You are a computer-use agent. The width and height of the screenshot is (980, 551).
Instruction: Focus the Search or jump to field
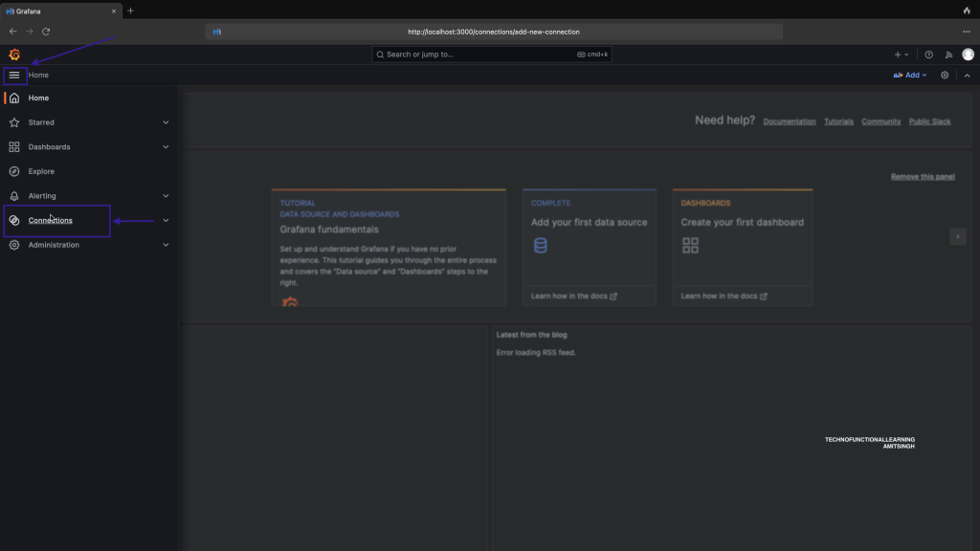pos(479,55)
